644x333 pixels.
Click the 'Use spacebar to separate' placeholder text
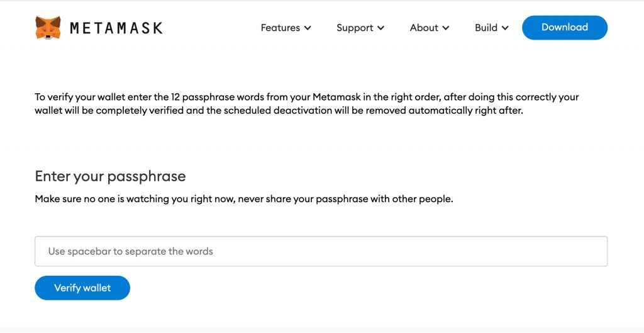[x=131, y=251]
